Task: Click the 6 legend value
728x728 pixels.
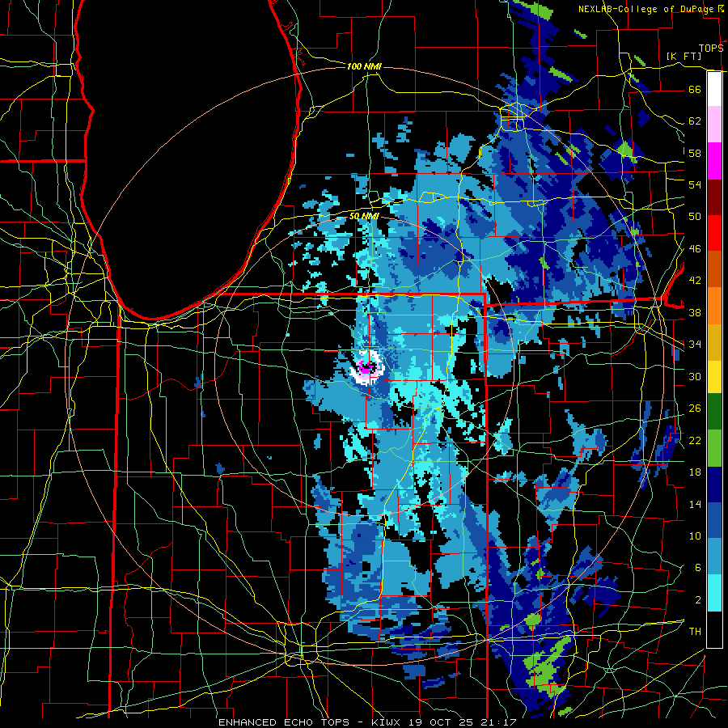Action: point(697,568)
